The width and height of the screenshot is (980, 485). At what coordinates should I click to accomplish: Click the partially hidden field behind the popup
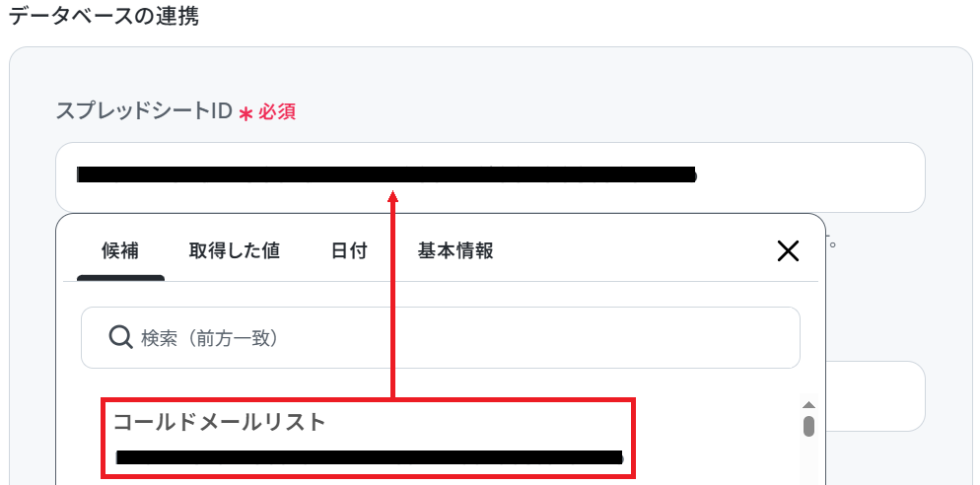point(875,396)
